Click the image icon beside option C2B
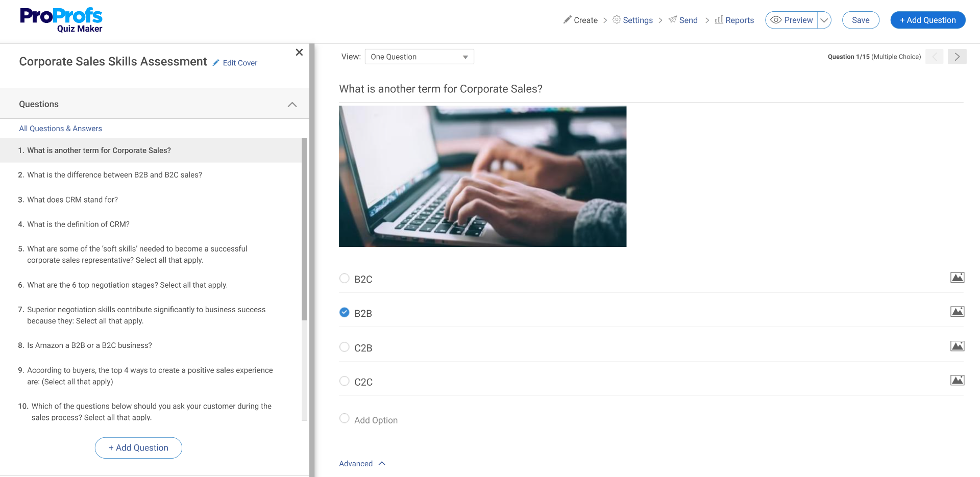Screen dimensions: 980x477 (957, 346)
